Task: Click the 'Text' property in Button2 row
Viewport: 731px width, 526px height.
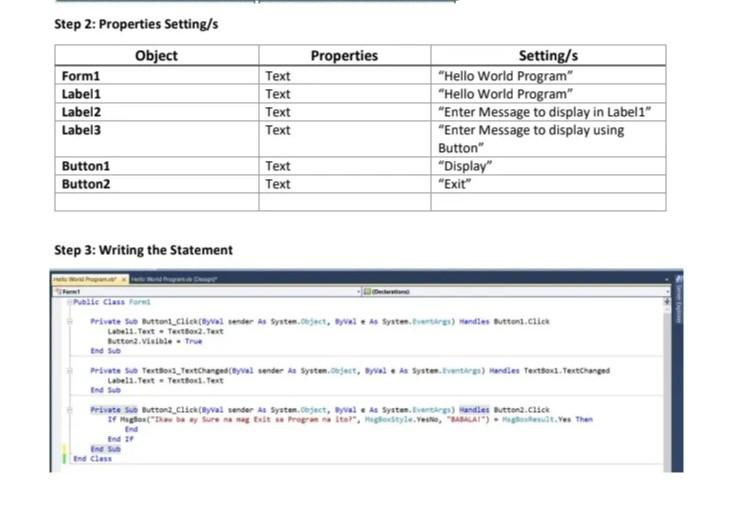Action: click(x=278, y=184)
